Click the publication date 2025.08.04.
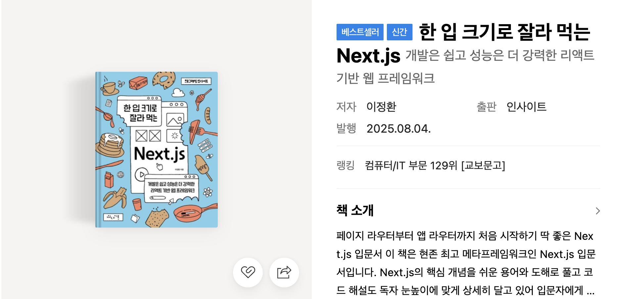The width and height of the screenshot is (644, 299). [398, 129]
